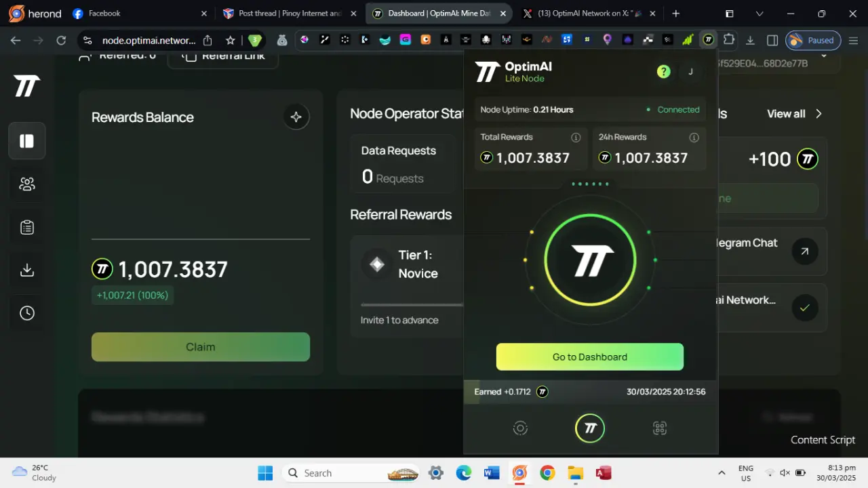
Task: Reload the page
Action: click(x=61, y=40)
